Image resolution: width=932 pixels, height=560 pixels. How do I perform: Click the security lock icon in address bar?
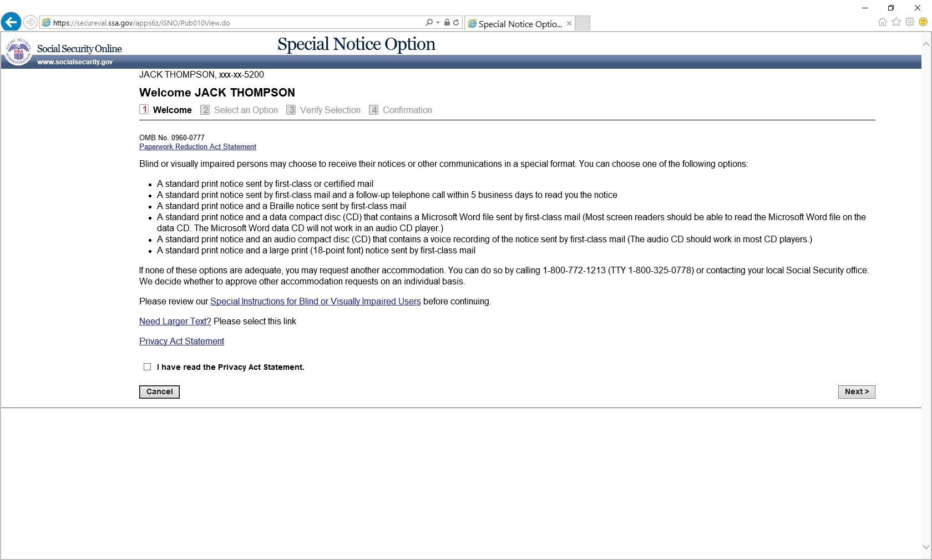coord(447,23)
